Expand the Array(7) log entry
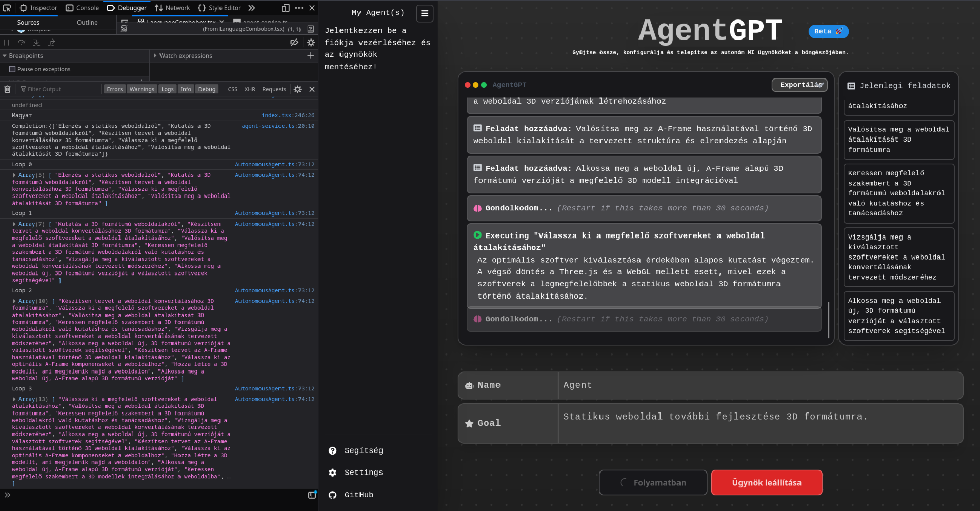Image resolution: width=980 pixels, height=511 pixels. (x=14, y=224)
